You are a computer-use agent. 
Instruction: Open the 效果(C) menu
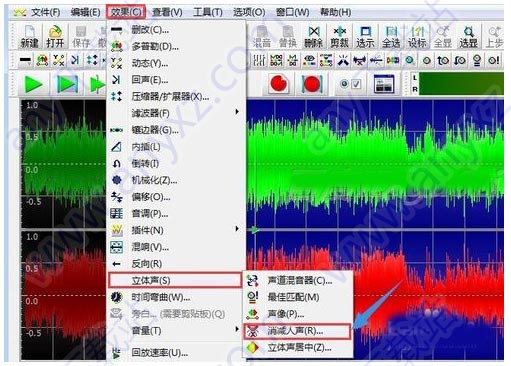click(126, 12)
